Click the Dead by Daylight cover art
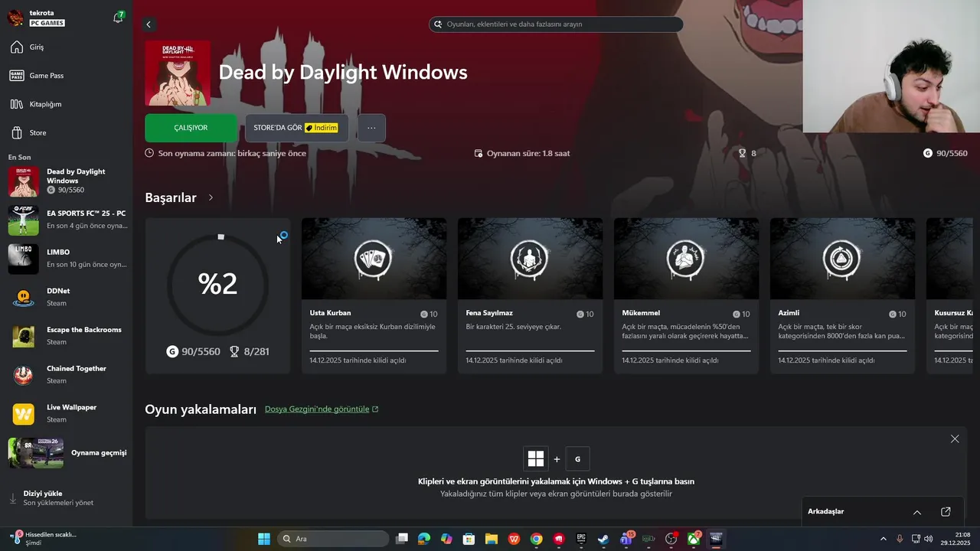Screen dimensions: 980x551 (x=178, y=73)
